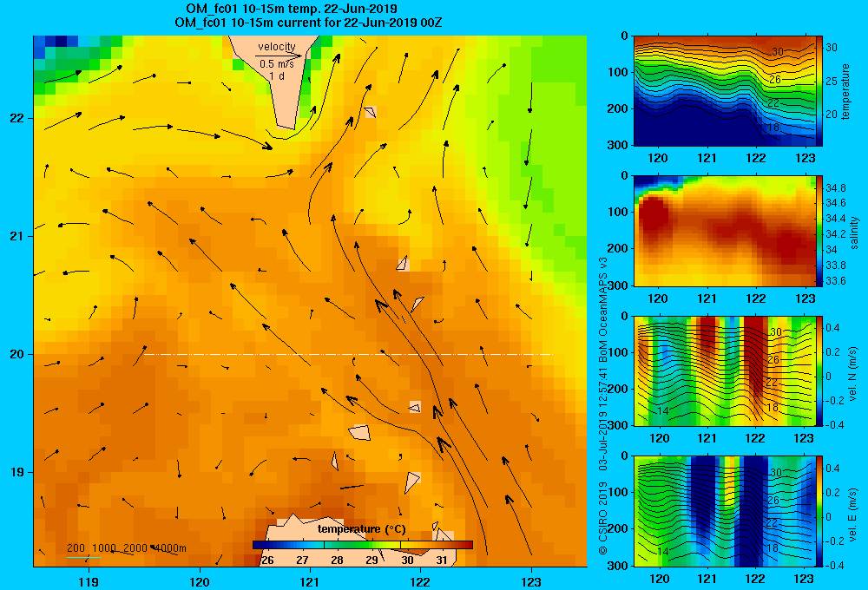Click latitude label 22 on the main map axis
The width and height of the screenshot is (868, 590).
point(17,119)
